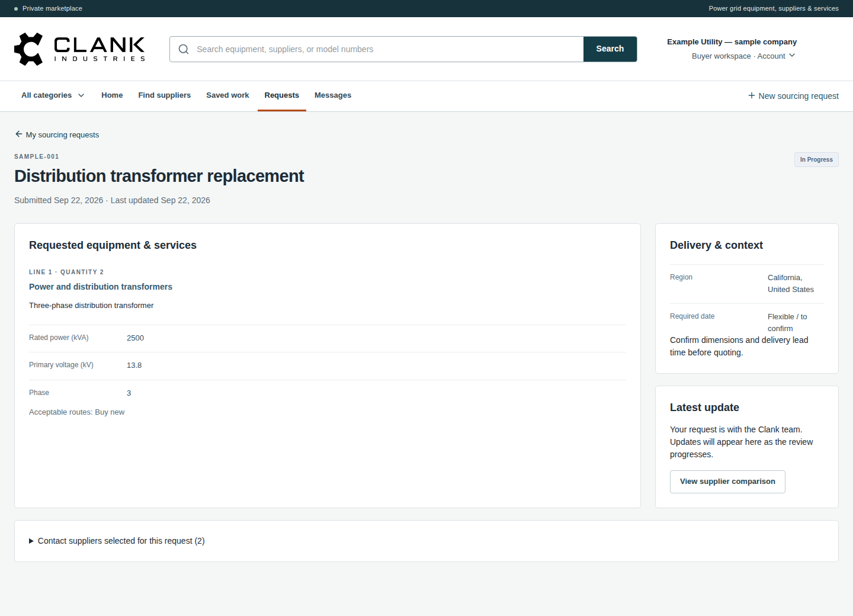Switch to the Saved work tab

pyautogui.click(x=227, y=95)
